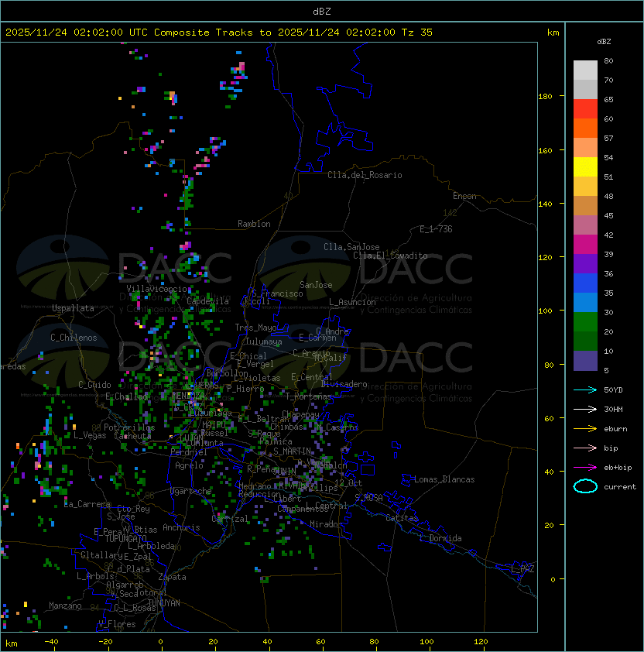Click the '-40' tick on bottom km axis
The image size is (644, 652).
tap(52, 642)
